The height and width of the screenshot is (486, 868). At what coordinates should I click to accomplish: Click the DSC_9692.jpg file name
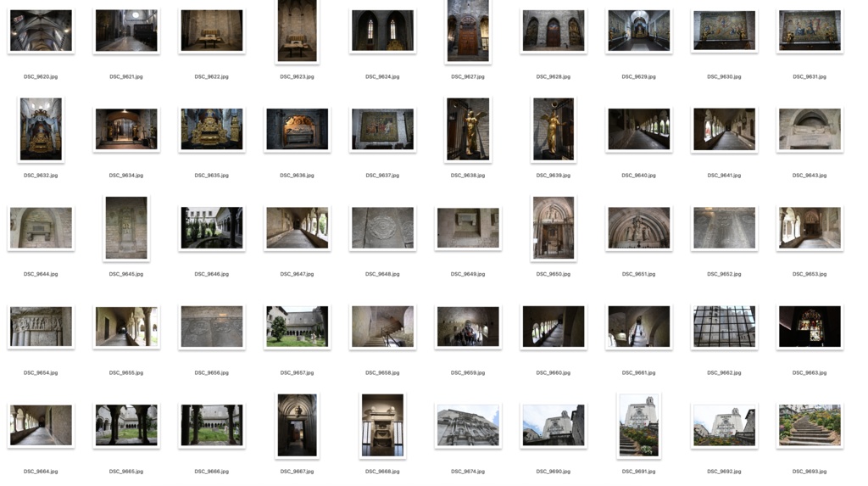pos(724,472)
